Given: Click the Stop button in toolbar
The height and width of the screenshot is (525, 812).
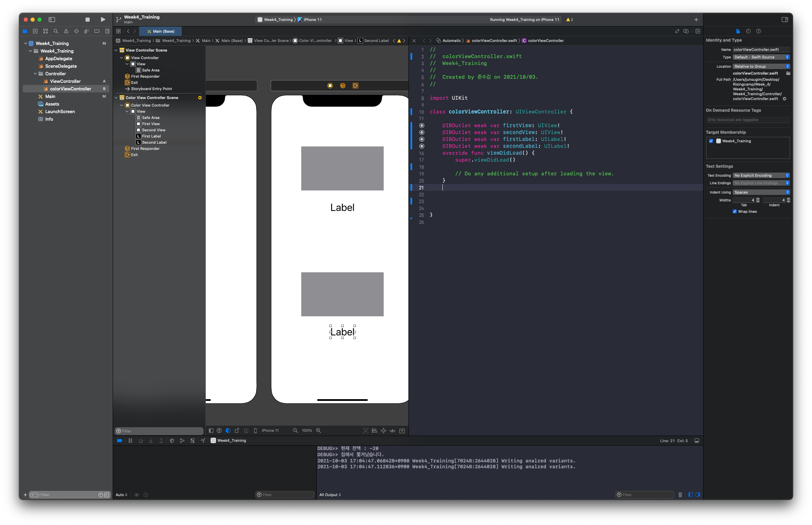Looking at the screenshot, I should coord(88,20).
